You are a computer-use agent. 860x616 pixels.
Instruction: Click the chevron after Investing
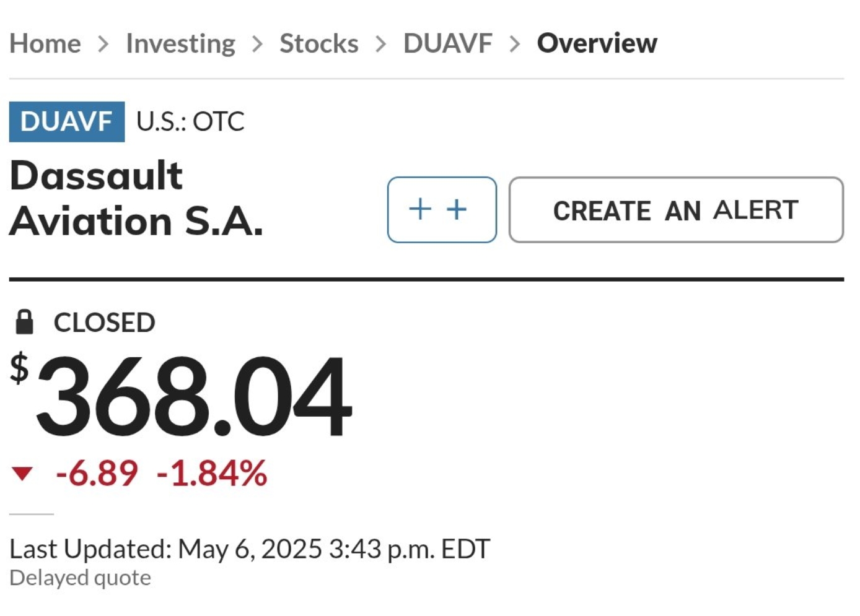coord(257,44)
